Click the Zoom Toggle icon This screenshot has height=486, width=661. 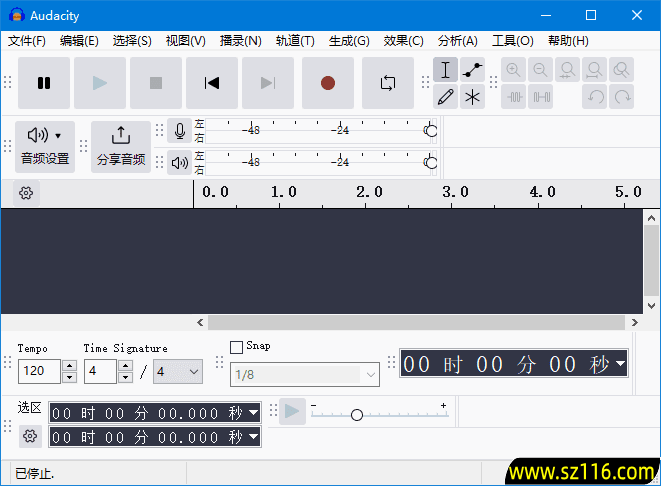(x=621, y=70)
